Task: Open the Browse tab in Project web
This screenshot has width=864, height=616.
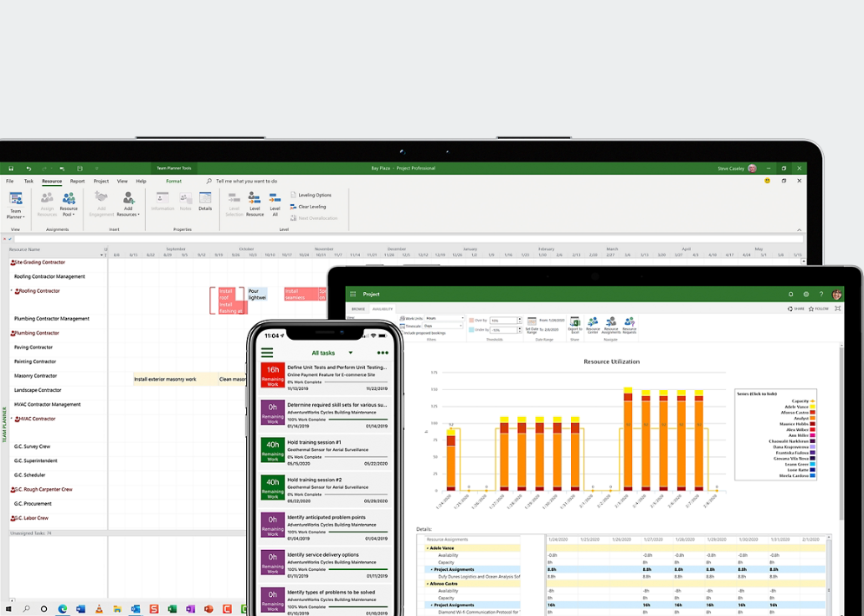Action: (x=358, y=309)
